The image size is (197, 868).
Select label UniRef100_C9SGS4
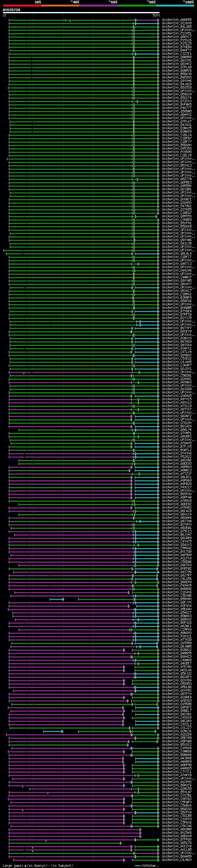(x=177, y=717)
